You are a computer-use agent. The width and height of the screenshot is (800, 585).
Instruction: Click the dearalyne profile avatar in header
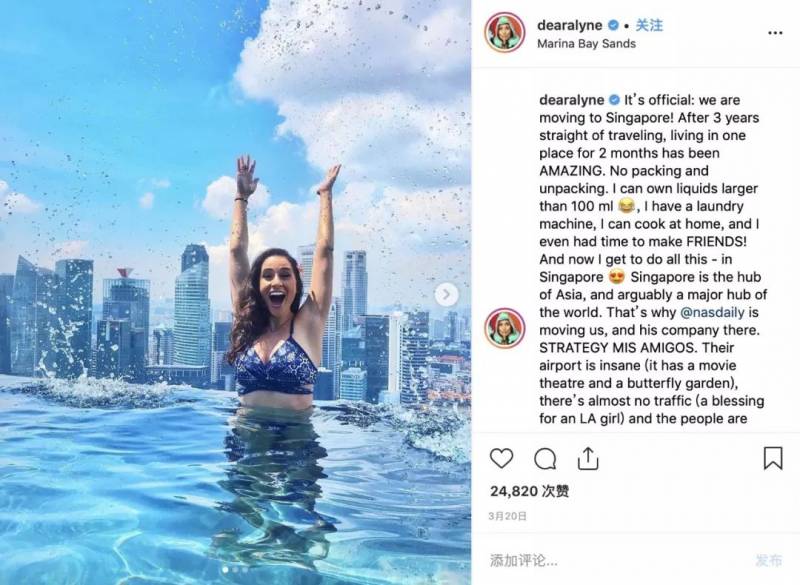505,33
